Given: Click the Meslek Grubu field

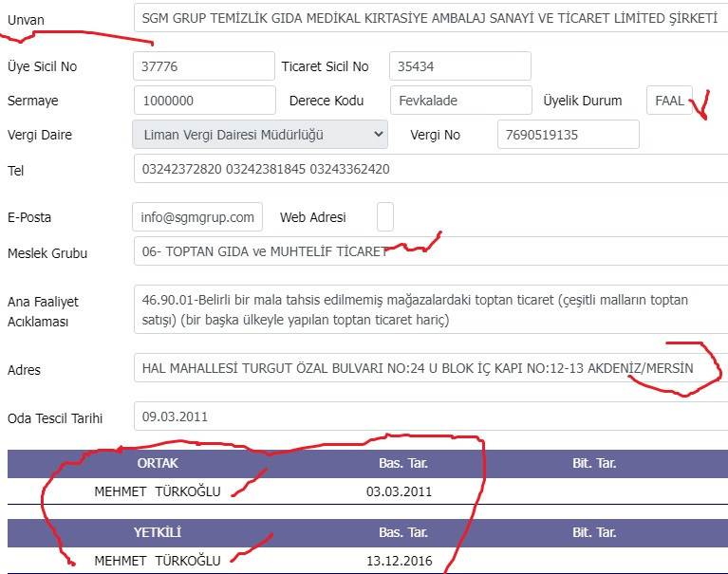Looking at the screenshot, I should click(431, 251).
